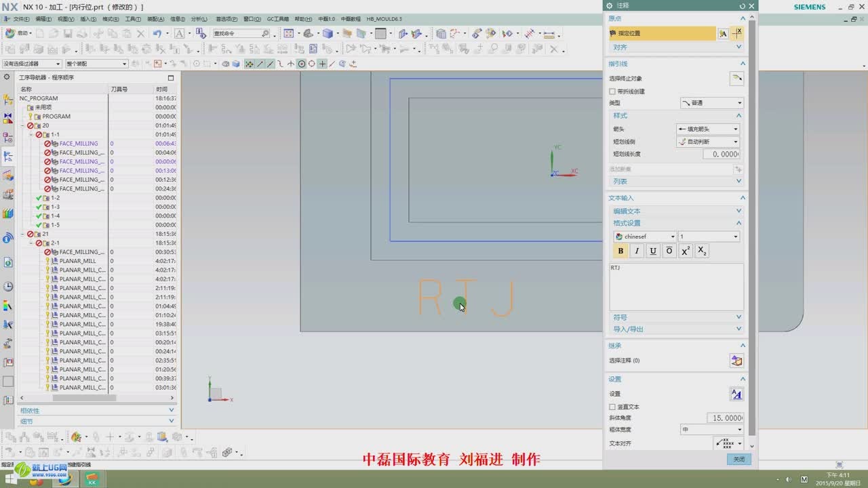Click the 斜体角度 input field
This screenshot has height=488, width=868.
pos(725,418)
